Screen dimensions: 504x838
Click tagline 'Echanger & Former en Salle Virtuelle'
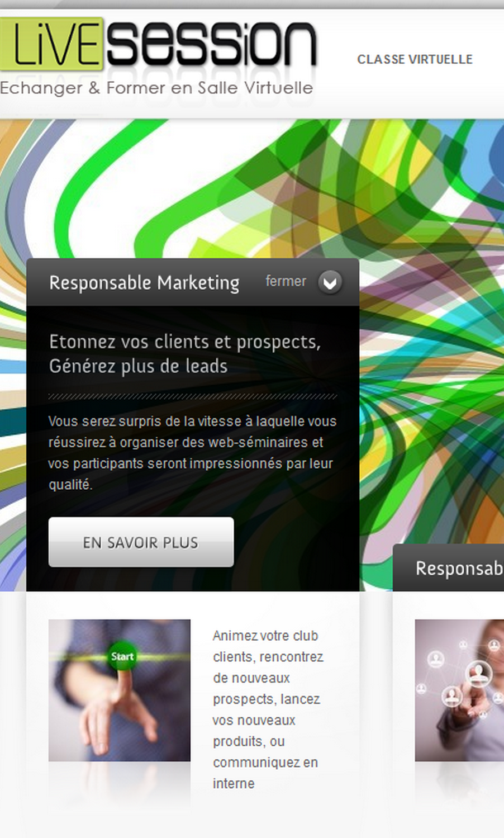[x=156, y=88]
